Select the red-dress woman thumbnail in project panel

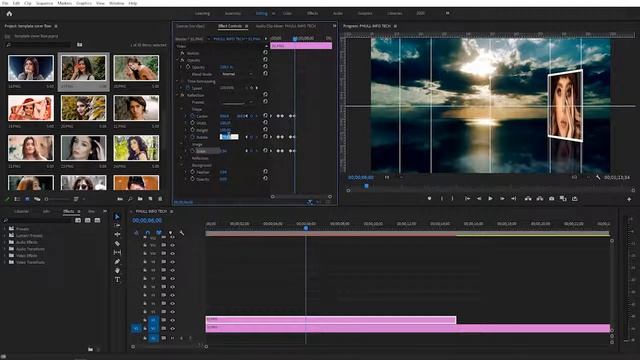point(31,108)
